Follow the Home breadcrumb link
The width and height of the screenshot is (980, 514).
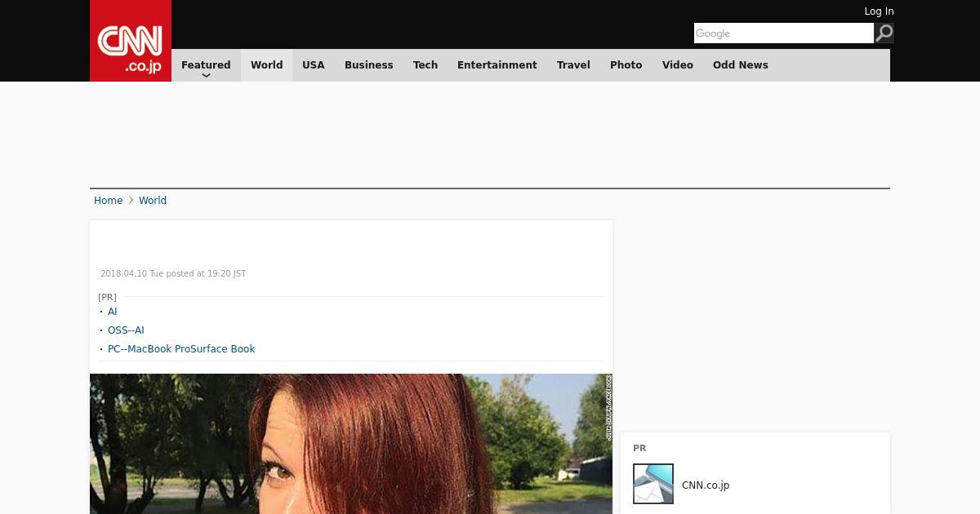pos(108,201)
